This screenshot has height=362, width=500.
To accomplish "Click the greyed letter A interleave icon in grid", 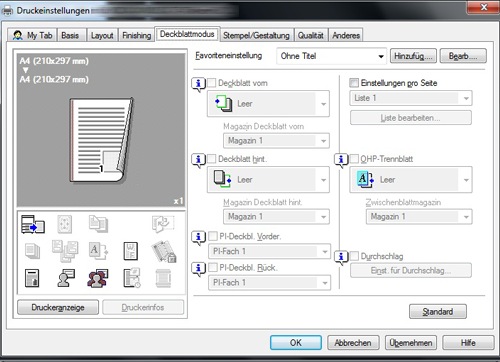I will (x=98, y=251).
